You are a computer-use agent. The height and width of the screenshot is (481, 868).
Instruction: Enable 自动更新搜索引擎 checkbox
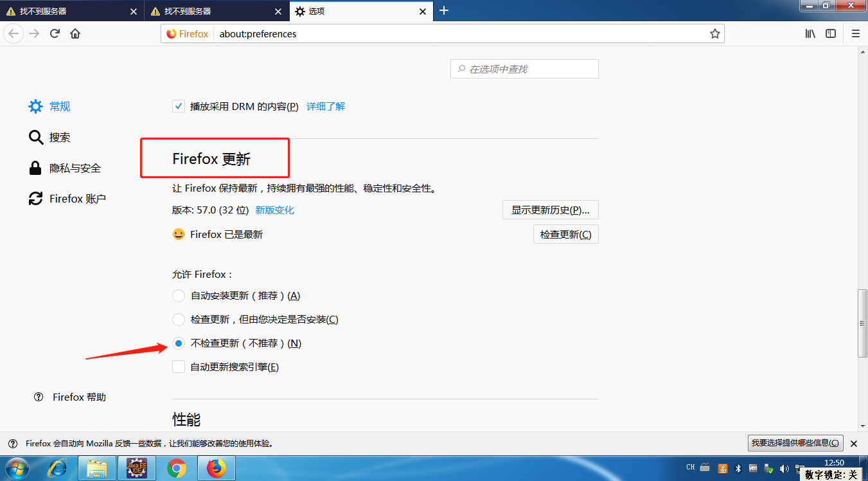coord(178,367)
